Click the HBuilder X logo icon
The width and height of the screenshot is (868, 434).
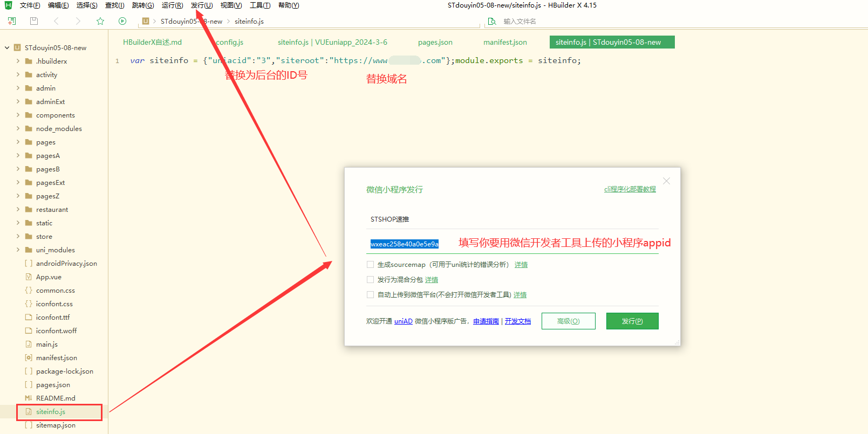[x=8, y=5]
